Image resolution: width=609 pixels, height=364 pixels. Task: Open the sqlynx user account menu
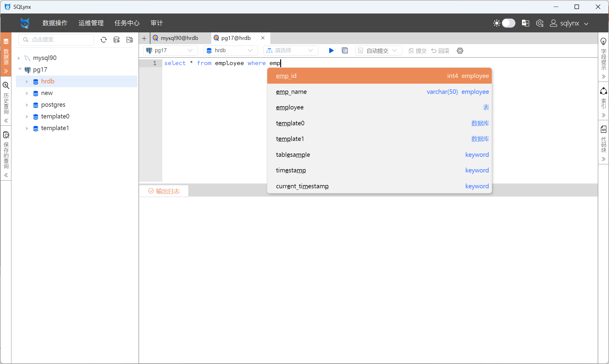point(569,23)
